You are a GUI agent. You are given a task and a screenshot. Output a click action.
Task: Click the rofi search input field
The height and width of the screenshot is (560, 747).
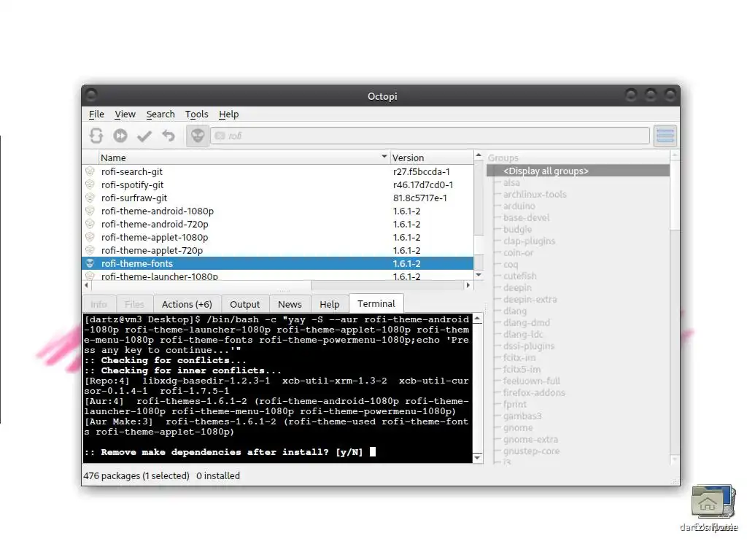(430, 136)
